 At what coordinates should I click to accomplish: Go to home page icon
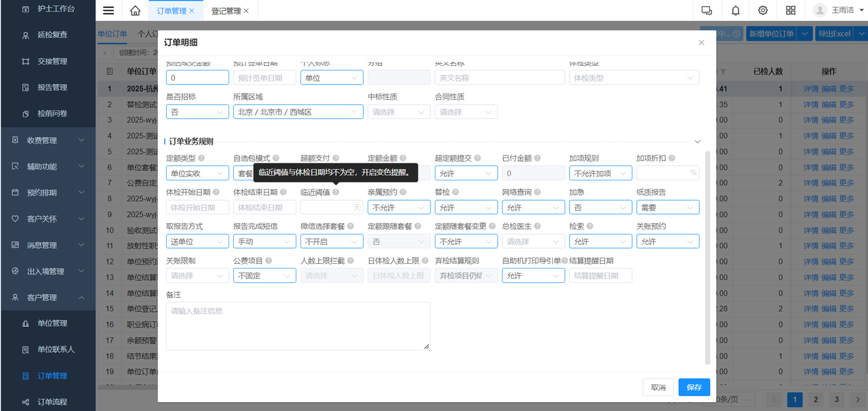pyautogui.click(x=135, y=11)
